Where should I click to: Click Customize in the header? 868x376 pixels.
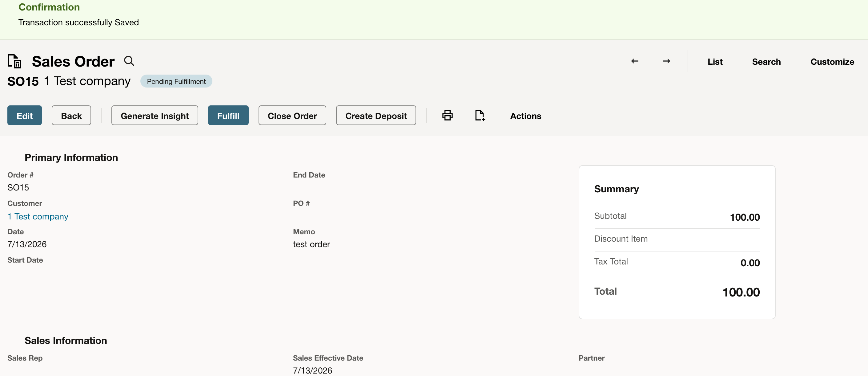click(x=832, y=62)
